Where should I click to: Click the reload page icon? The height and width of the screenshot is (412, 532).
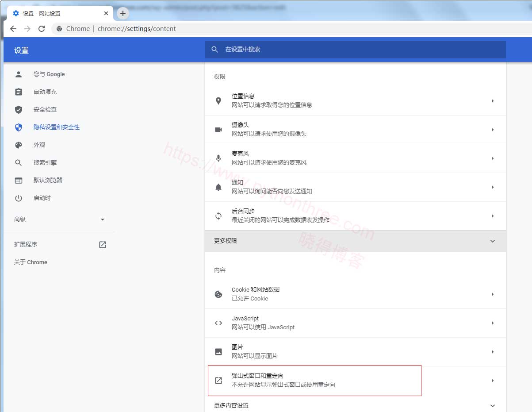point(42,28)
